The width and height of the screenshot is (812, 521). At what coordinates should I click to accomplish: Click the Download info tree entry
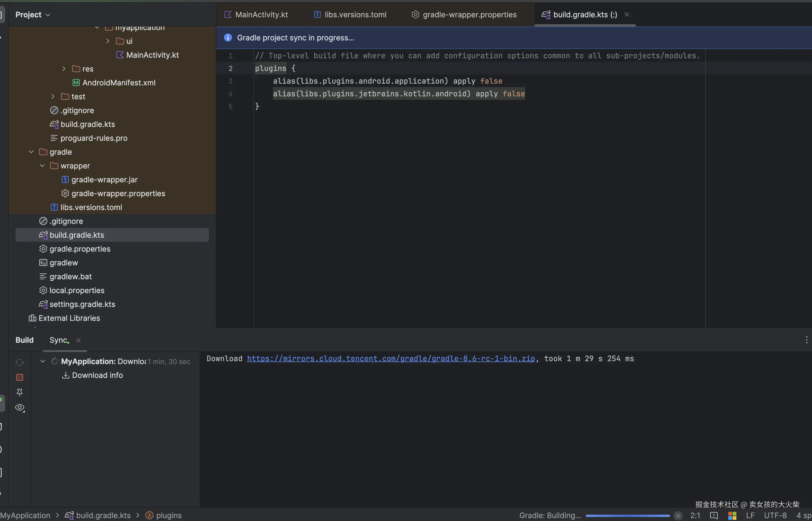click(x=97, y=375)
